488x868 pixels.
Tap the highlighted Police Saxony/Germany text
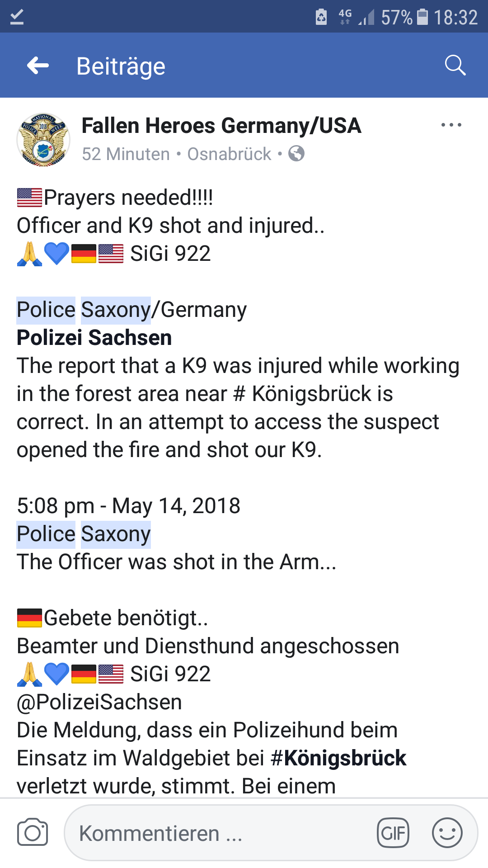(x=84, y=310)
